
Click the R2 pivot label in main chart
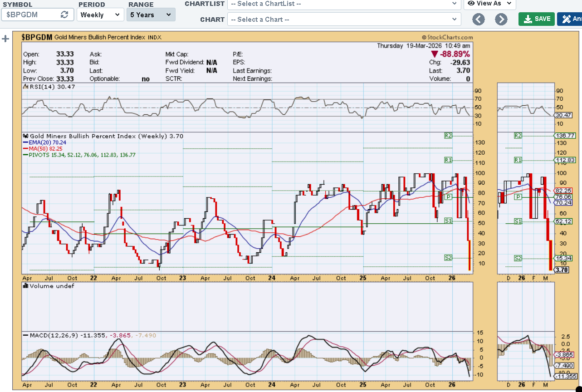point(448,135)
